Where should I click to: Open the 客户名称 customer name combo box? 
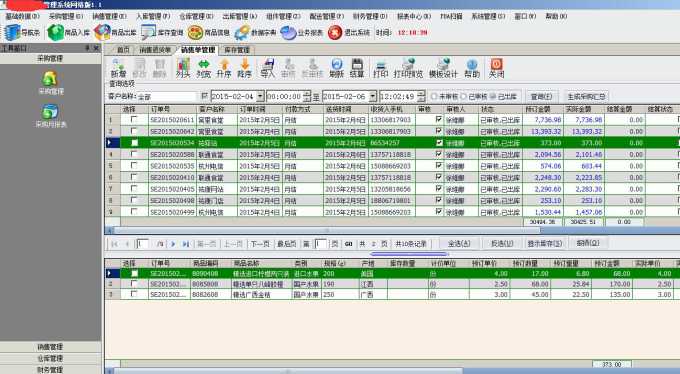coord(167,96)
